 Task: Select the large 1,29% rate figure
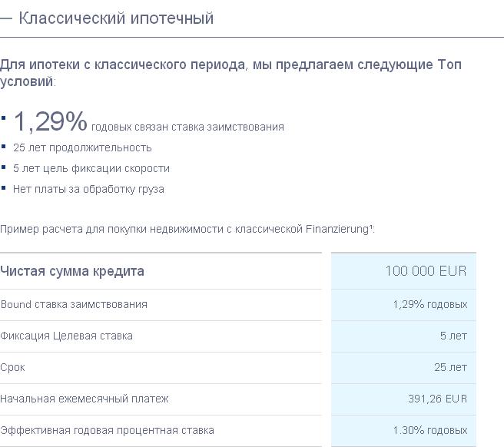51,121
